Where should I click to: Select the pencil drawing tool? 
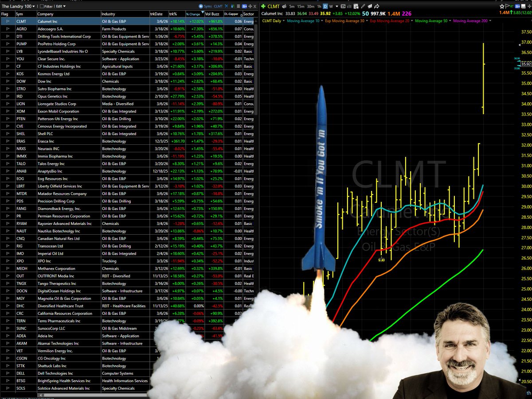pos(363,6)
